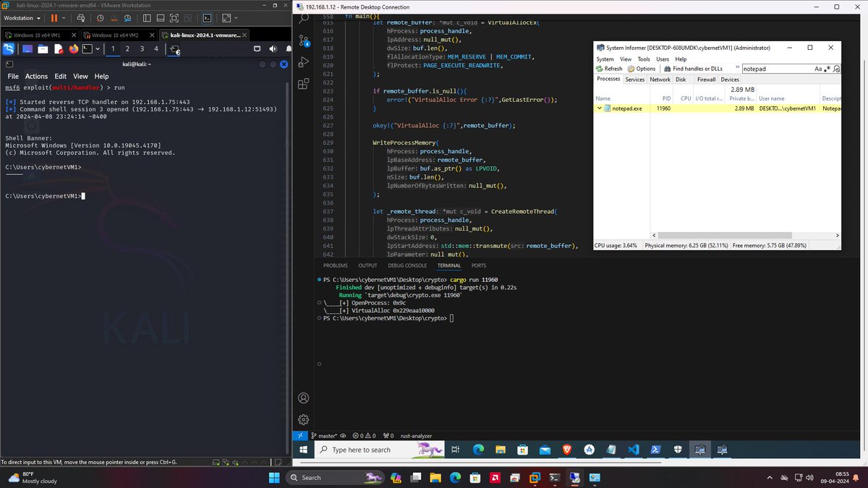Open Tools menu in System Informer

[644, 59]
